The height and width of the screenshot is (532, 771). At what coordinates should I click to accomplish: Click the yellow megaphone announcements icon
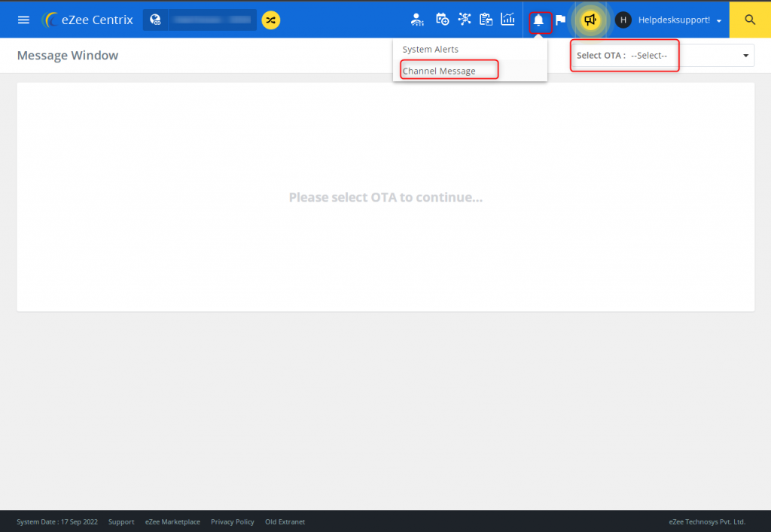[590, 20]
